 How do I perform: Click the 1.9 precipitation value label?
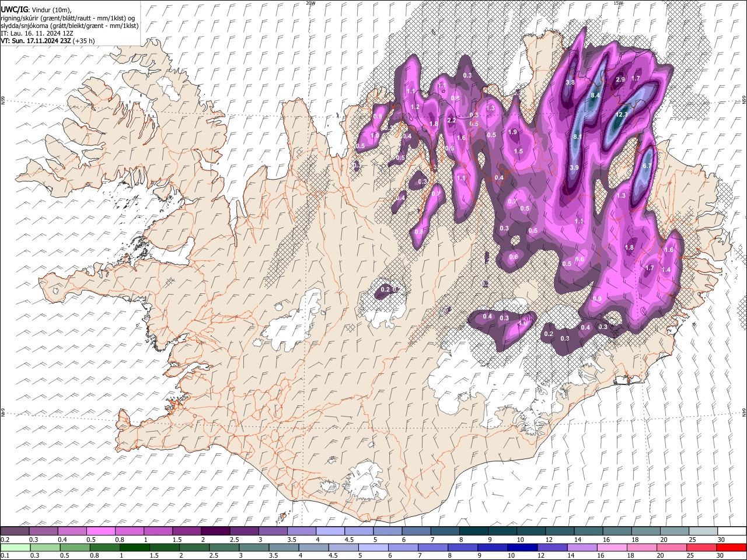512,132
